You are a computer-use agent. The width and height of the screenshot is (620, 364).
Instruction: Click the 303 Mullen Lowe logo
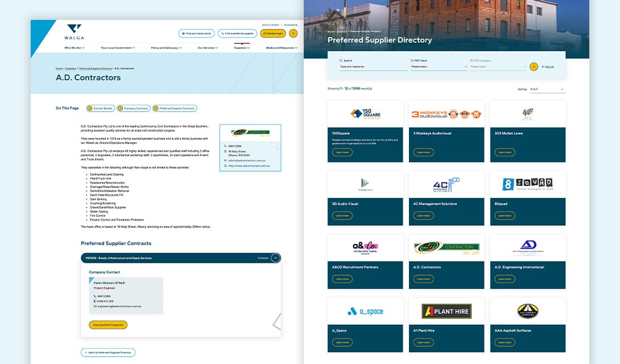(528, 114)
